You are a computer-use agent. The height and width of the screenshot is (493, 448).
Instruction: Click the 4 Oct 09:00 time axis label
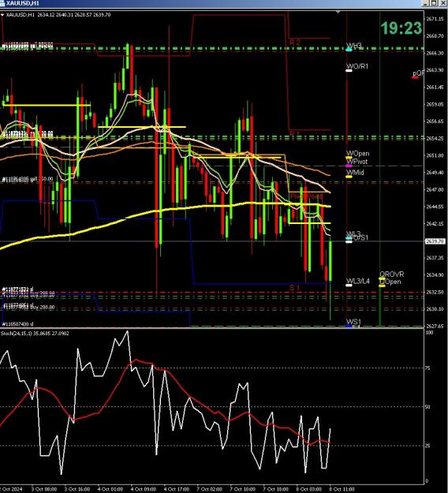pyautogui.click(x=143, y=489)
